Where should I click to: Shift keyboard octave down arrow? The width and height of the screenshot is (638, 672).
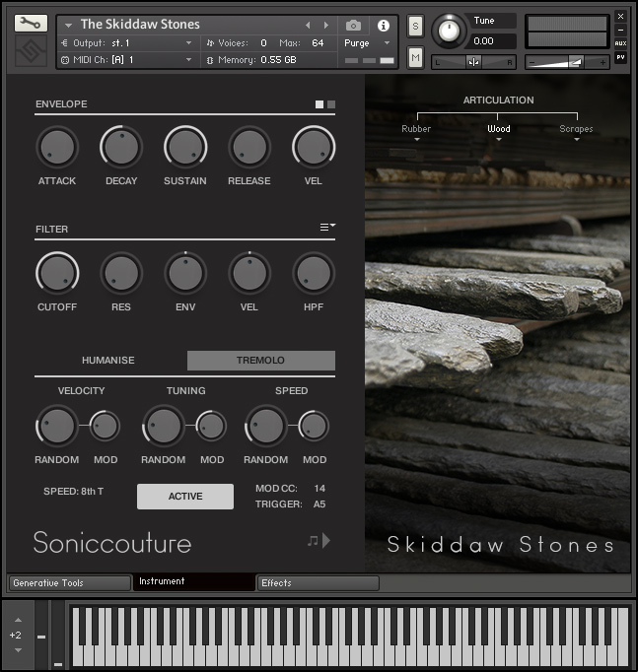click(x=18, y=650)
